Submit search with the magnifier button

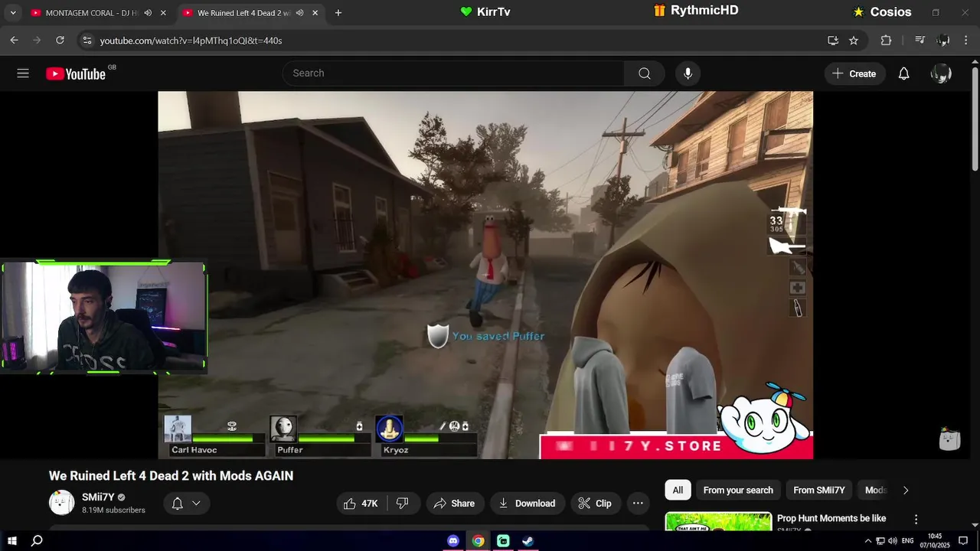[645, 73]
